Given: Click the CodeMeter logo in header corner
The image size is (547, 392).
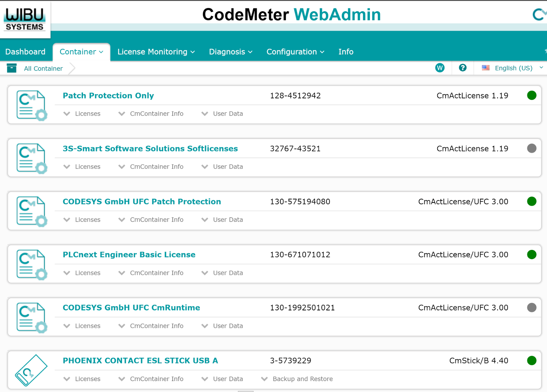Looking at the screenshot, I should (540, 14).
